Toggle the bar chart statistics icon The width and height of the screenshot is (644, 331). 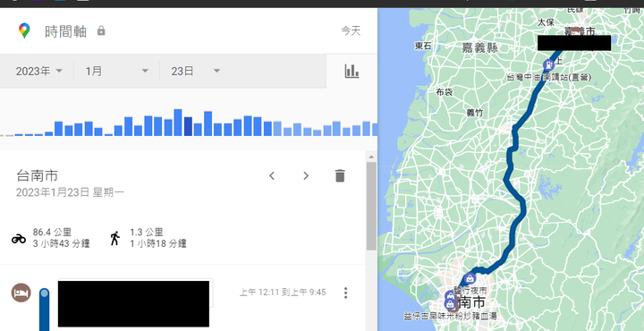(x=352, y=71)
